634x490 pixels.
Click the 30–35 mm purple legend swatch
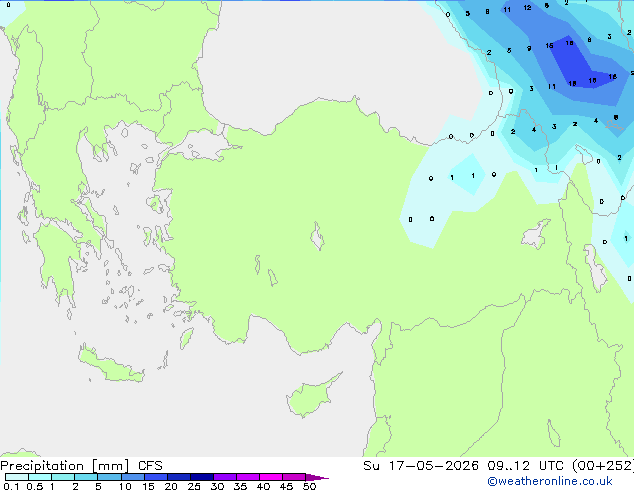tap(224, 477)
